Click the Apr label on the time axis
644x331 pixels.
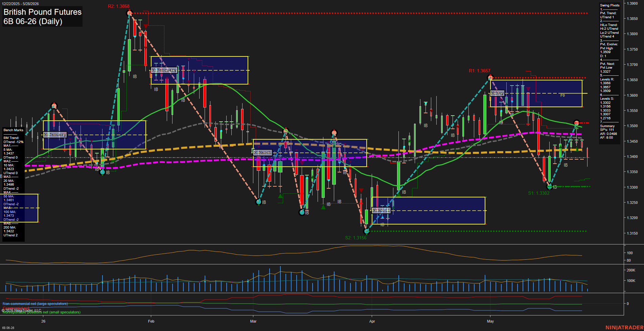[x=372, y=321]
